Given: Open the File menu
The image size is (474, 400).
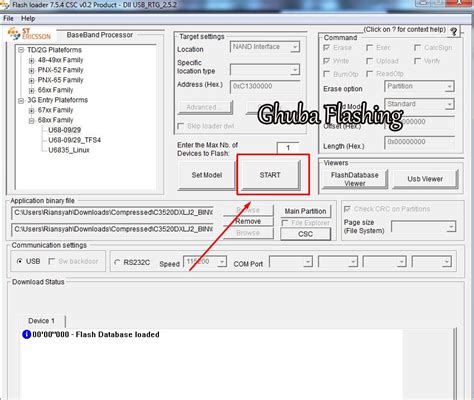Looking at the screenshot, I should [8, 18].
